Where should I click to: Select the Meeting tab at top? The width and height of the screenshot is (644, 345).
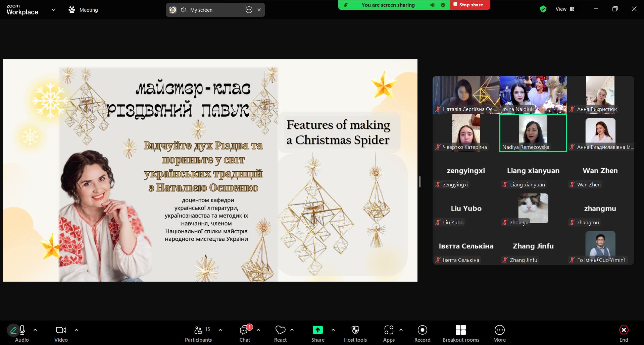[83, 10]
